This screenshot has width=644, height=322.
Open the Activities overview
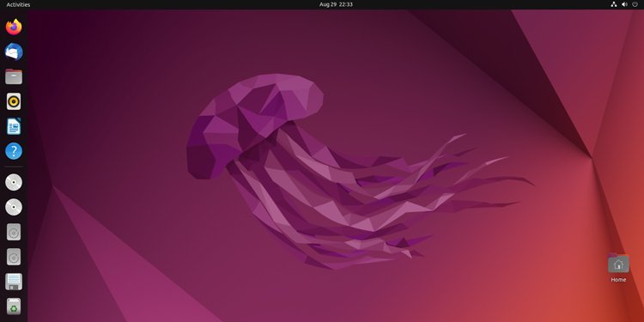pyautogui.click(x=18, y=4)
